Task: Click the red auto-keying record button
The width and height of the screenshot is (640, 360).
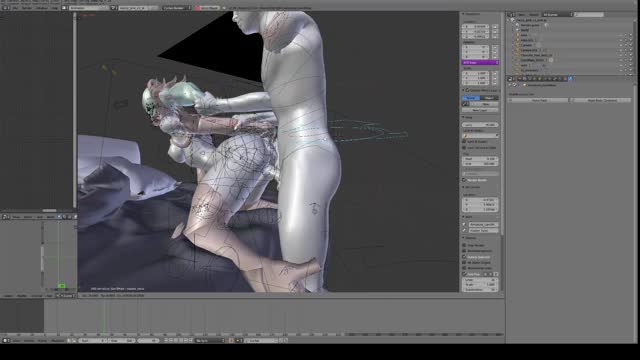Action: pos(231,340)
